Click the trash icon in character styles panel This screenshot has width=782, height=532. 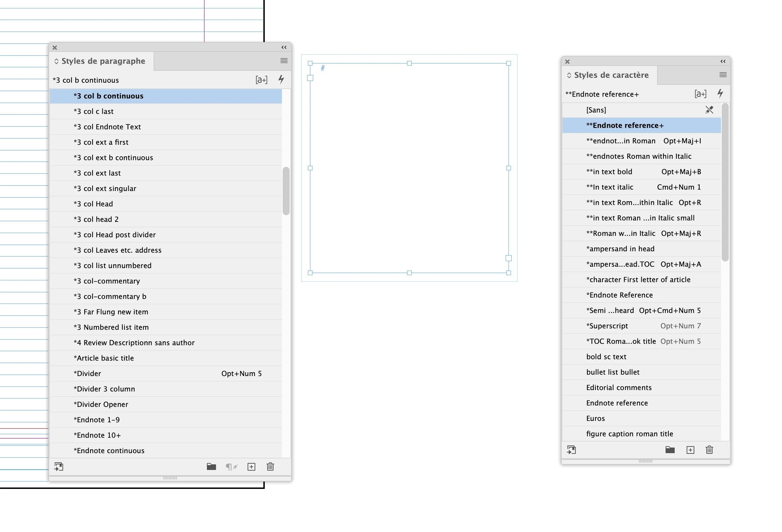click(x=709, y=450)
